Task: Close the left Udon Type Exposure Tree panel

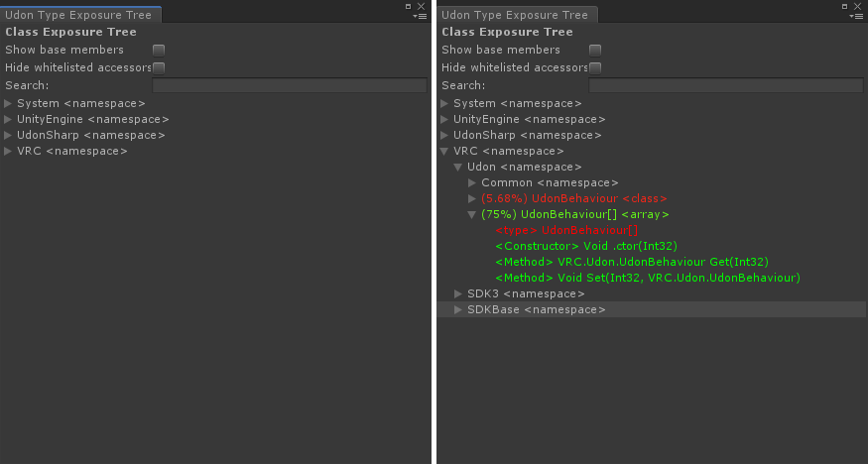Action: pyautogui.click(x=422, y=7)
